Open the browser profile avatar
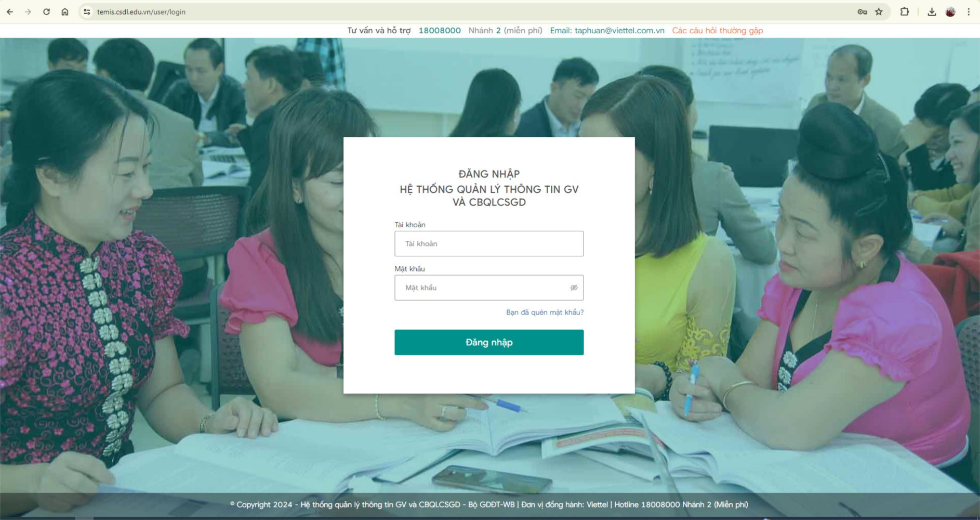Screen dimensions: 980x520 click(x=950, y=12)
